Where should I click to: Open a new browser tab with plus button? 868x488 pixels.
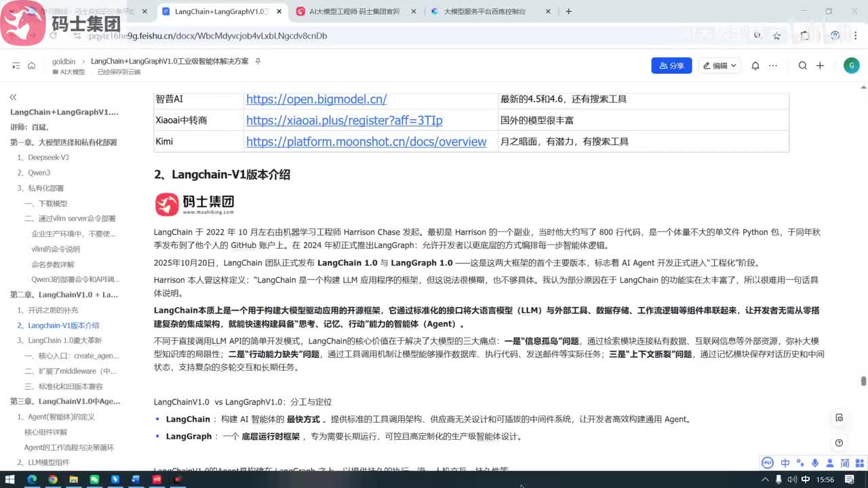tap(568, 12)
